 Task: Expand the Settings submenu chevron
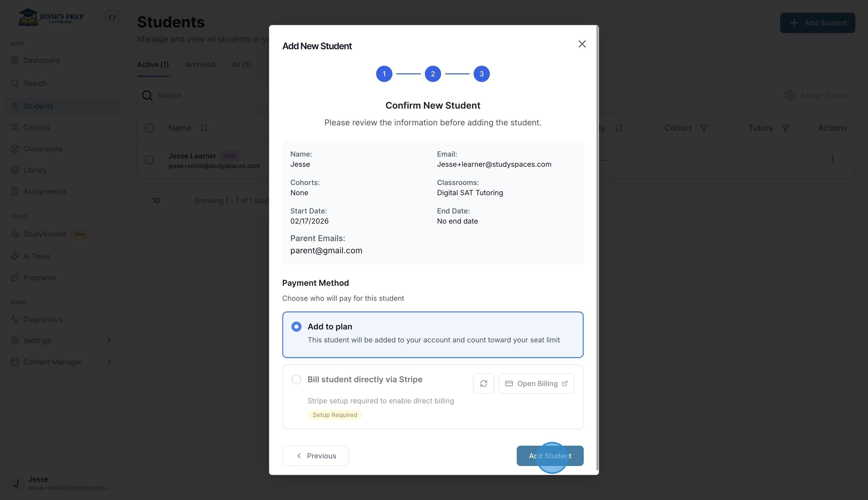click(x=109, y=341)
